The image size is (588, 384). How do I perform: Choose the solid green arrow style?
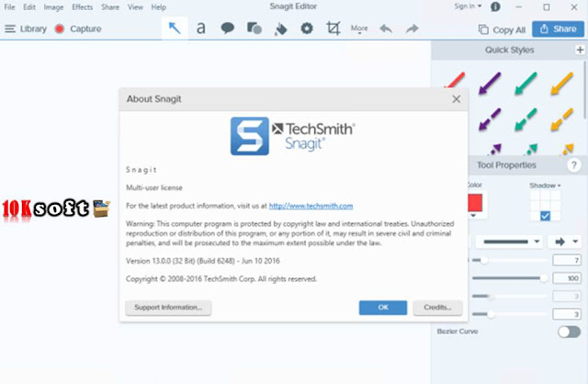(526, 84)
